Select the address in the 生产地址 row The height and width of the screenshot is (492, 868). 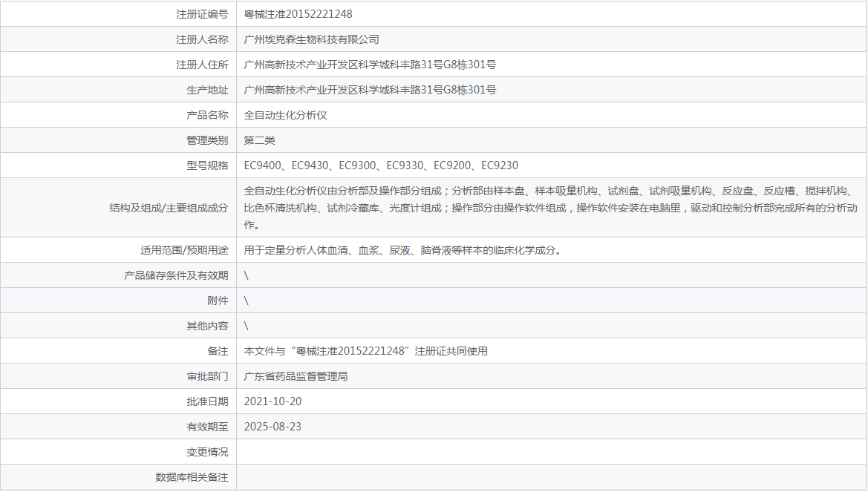[370, 90]
